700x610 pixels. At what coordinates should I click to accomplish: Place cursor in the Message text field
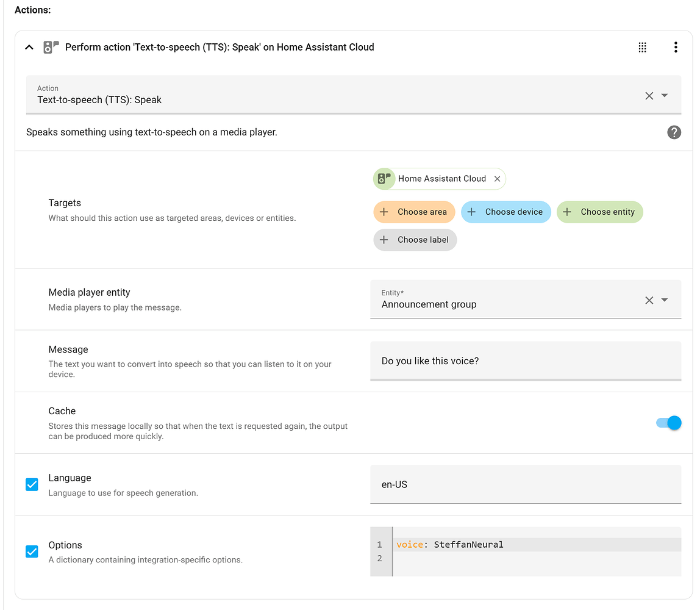point(526,361)
